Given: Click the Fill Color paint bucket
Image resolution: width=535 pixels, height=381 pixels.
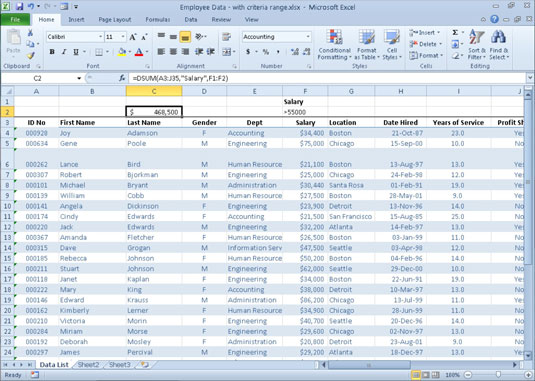Looking at the screenshot, I should click(122, 52).
